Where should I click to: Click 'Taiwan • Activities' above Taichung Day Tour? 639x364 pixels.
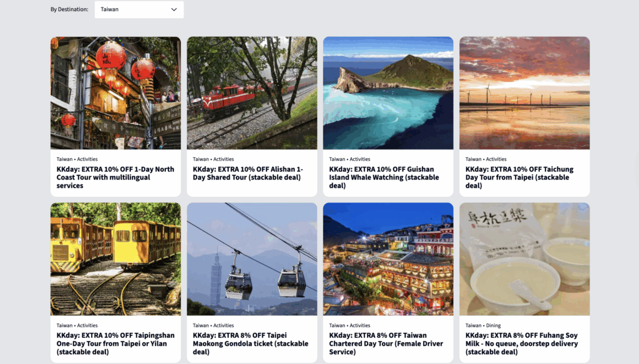[x=485, y=159]
